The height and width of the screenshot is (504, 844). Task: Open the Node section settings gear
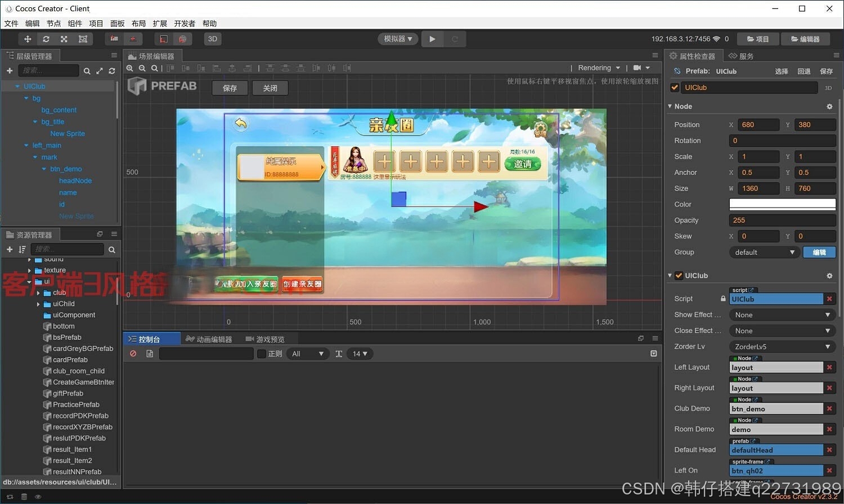tap(829, 106)
